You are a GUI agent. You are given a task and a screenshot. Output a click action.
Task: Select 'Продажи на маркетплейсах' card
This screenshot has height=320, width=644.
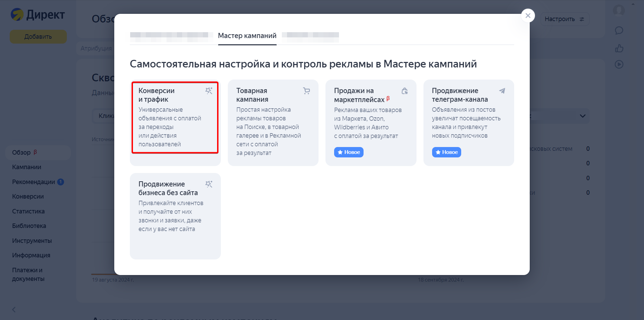[x=371, y=123]
